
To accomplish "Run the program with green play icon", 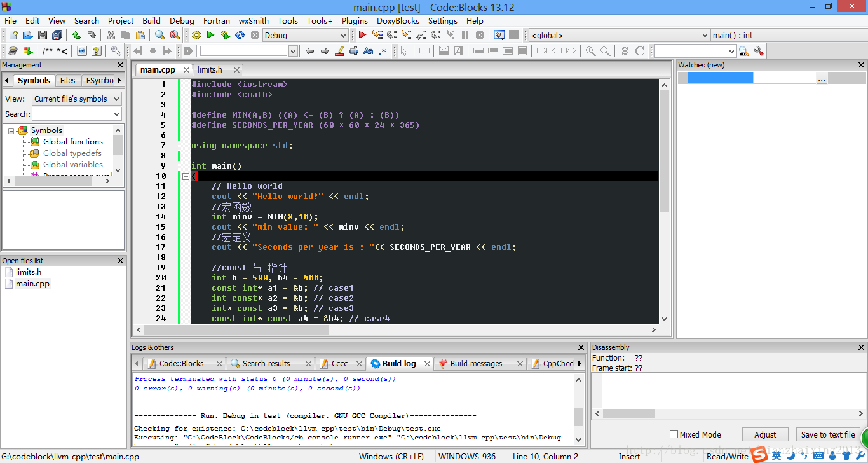I will (210, 36).
